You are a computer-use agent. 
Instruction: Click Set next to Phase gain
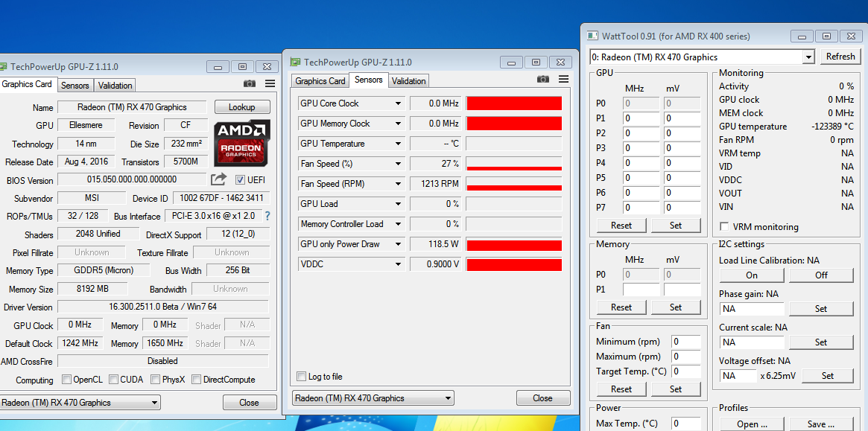(822, 309)
